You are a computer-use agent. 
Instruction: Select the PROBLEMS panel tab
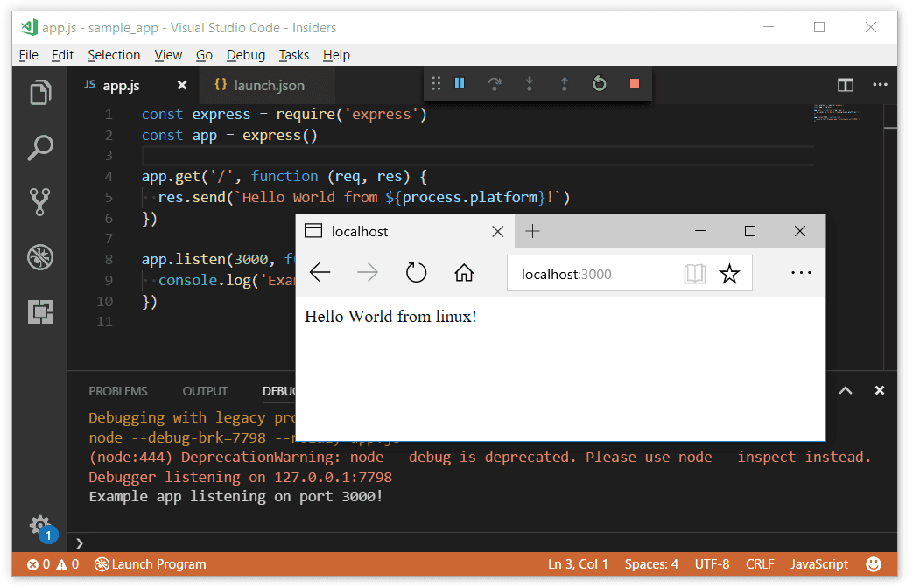point(118,391)
